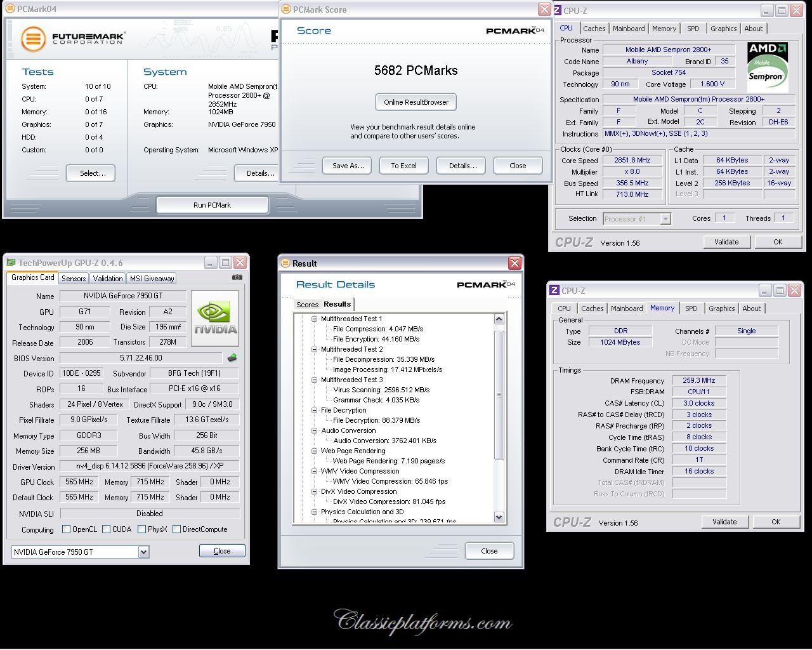Minimize the GPU-Z window

(210, 262)
